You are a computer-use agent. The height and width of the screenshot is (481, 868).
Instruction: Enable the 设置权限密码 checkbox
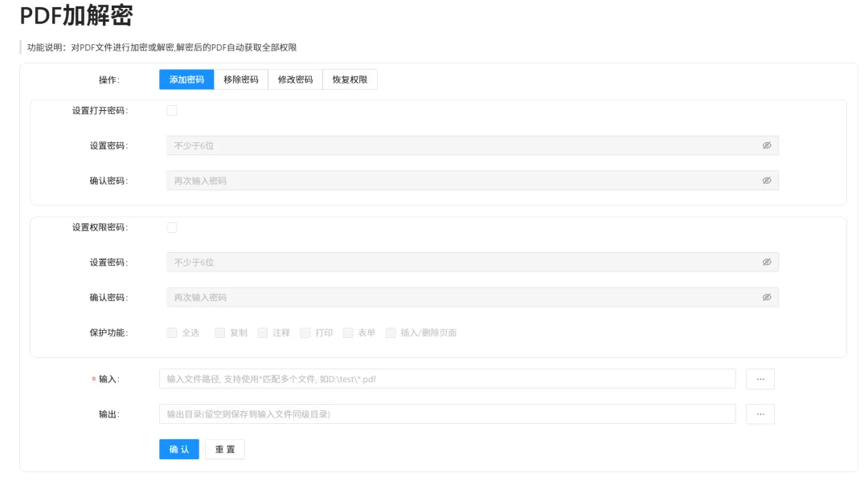coord(172,228)
